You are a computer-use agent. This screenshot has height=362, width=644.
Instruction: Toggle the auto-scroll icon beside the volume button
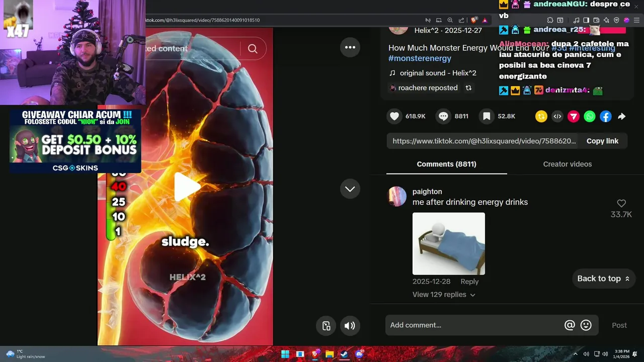326,326
